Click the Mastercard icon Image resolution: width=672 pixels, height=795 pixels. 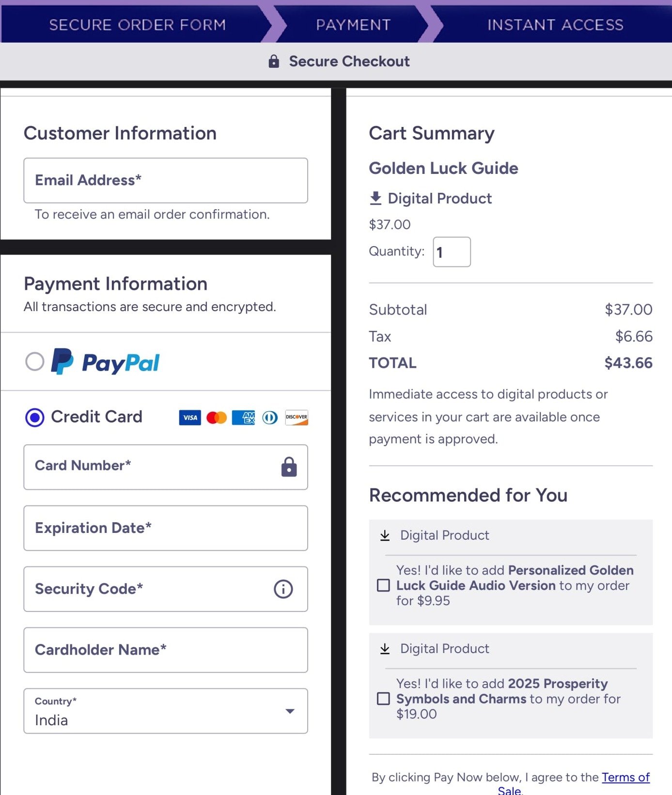click(x=217, y=418)
